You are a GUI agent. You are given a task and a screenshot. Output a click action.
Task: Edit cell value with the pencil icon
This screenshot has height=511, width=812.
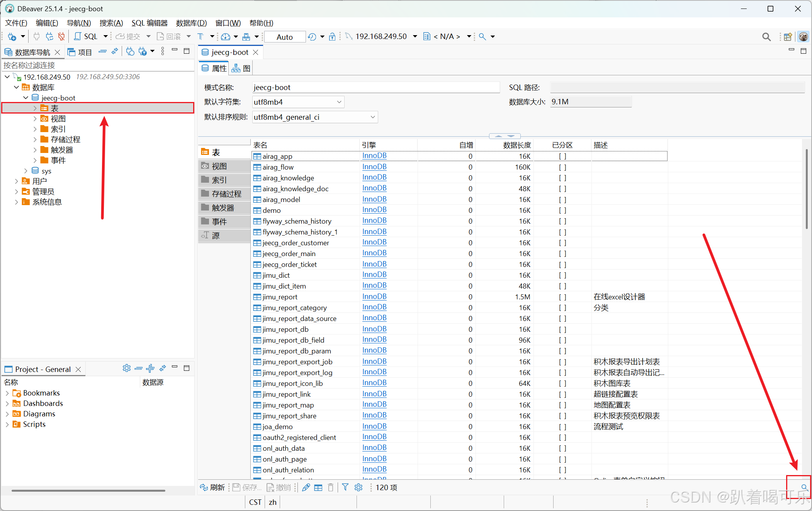click(306, 487)
